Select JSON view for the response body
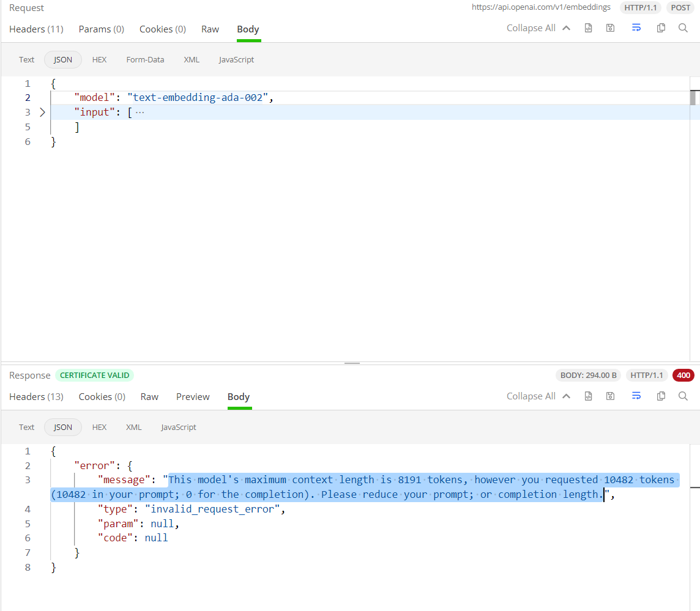The height and width of the screenshot is (611, 700). pyautogui.click(x=63, y=428)
